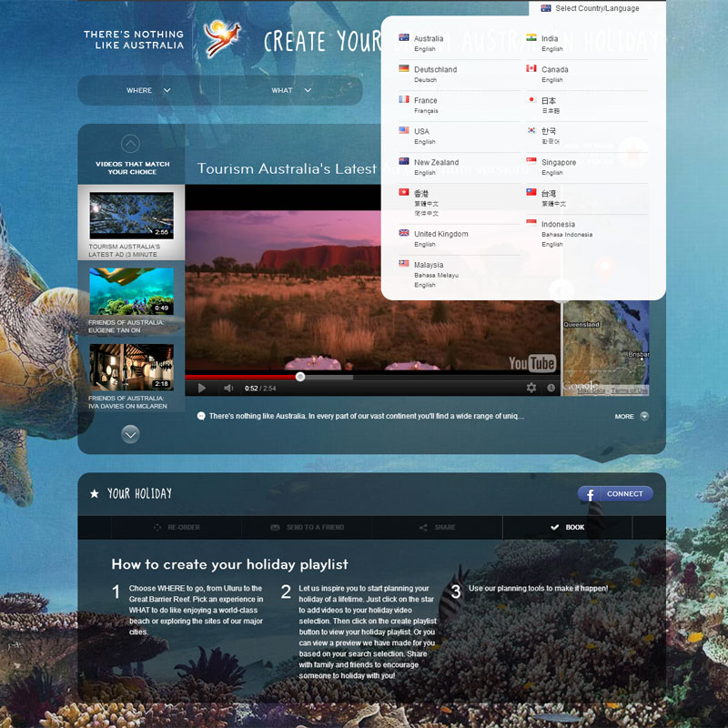Click the Friends of Australia: Eugene Tan title
The width and height of the screenshot is (728, 728).
126,327
